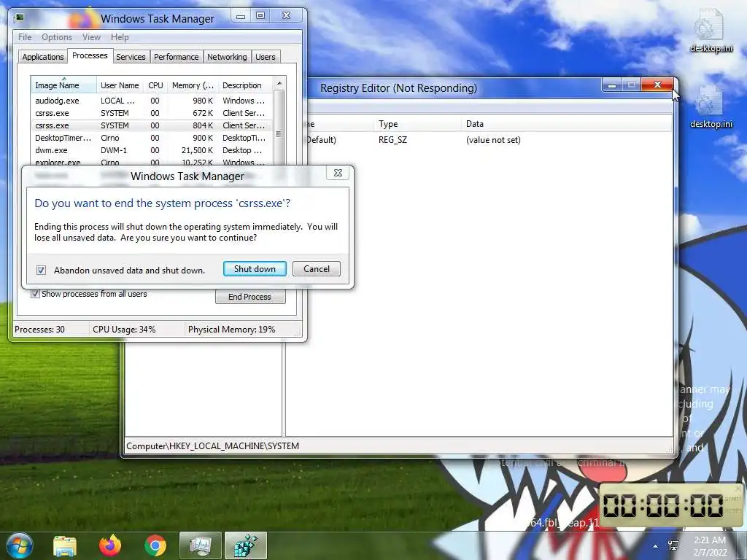Click the Type column header in Registry Editor
This screenshot has width=747, height=560.
click(417, 124)
